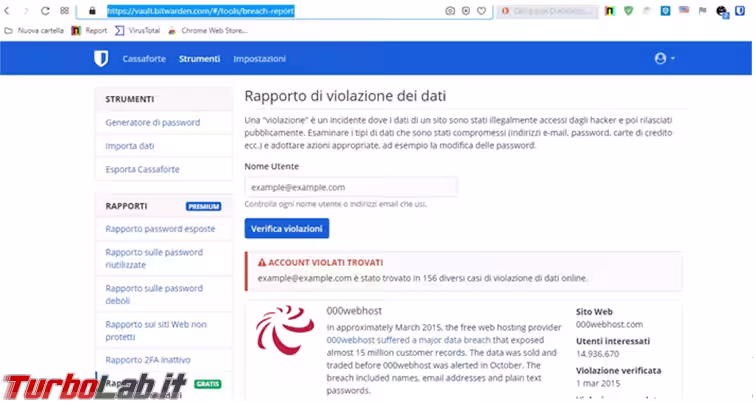
Task: Click the browser back arrow
Action: coord(7,11)
